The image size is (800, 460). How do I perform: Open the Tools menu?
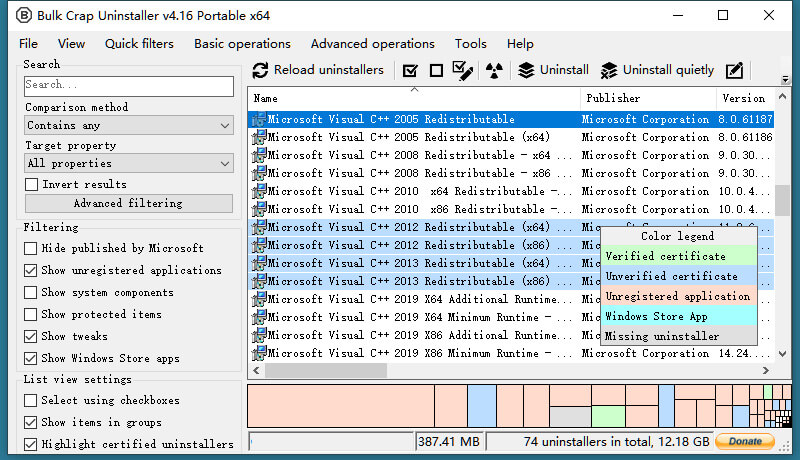point(470,44)
